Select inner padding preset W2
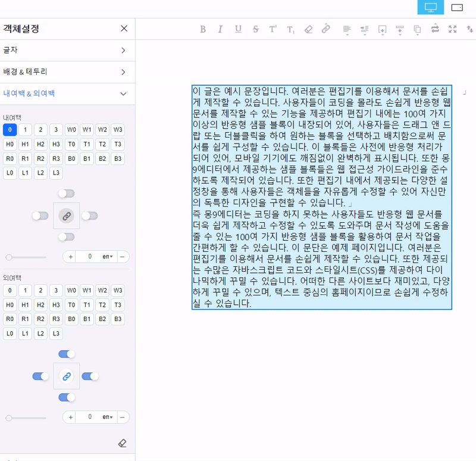Viewport: 476px width, 461px height. (x=102, y=130)
